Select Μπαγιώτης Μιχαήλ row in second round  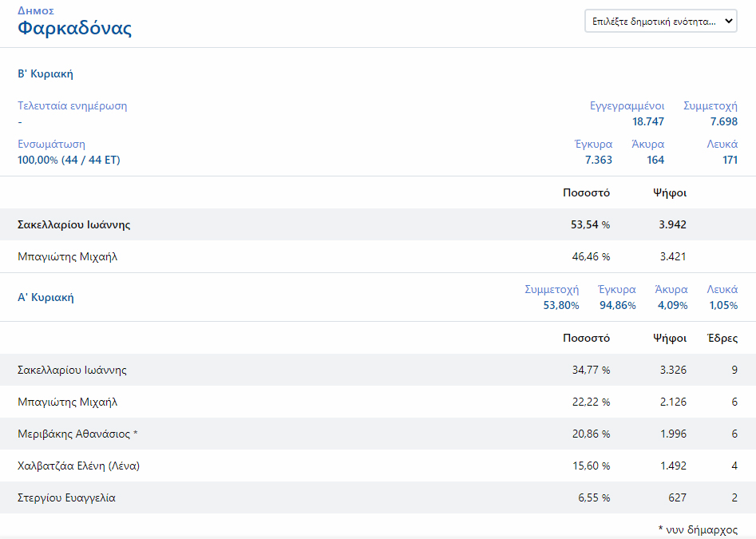coord(68,257)
